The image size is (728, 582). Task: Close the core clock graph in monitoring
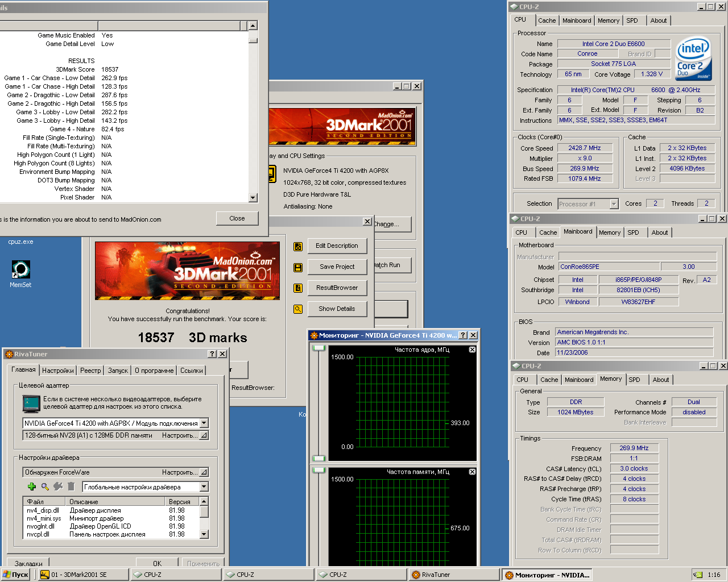pyautogui.click(x=472, y=350)
